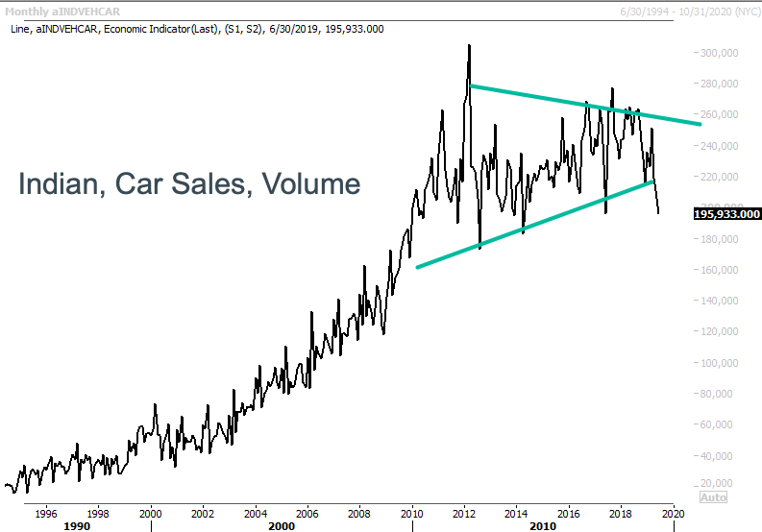Click the 160,000 y-axis label
This screenshot has height=532, width=762.
click(719, 270)
